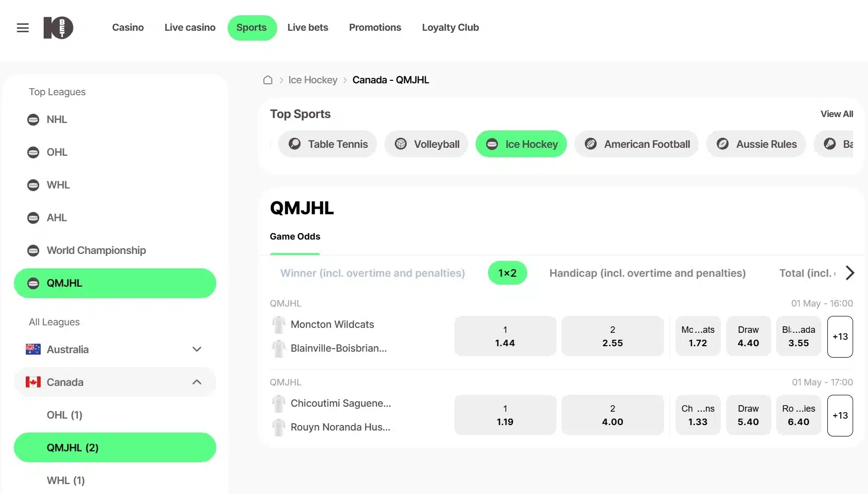The image size is (868, 494).
Task: Select World Championship league
Action: [x=115, y=250]
